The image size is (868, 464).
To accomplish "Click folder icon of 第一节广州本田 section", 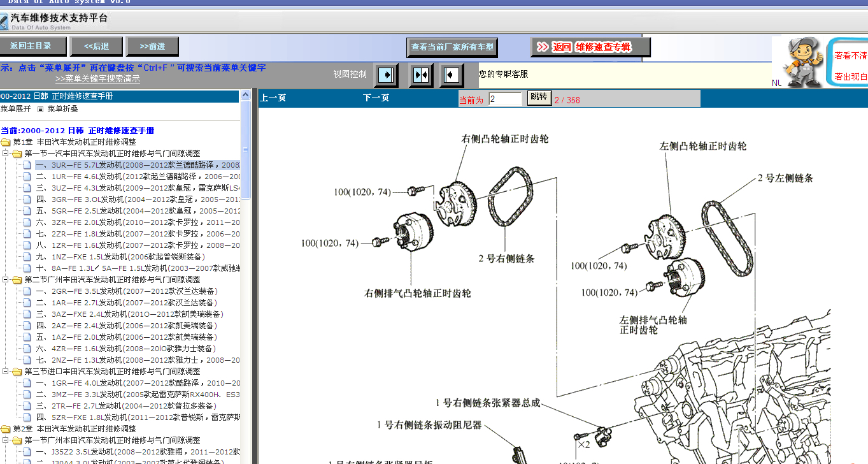I will point(17,440).
